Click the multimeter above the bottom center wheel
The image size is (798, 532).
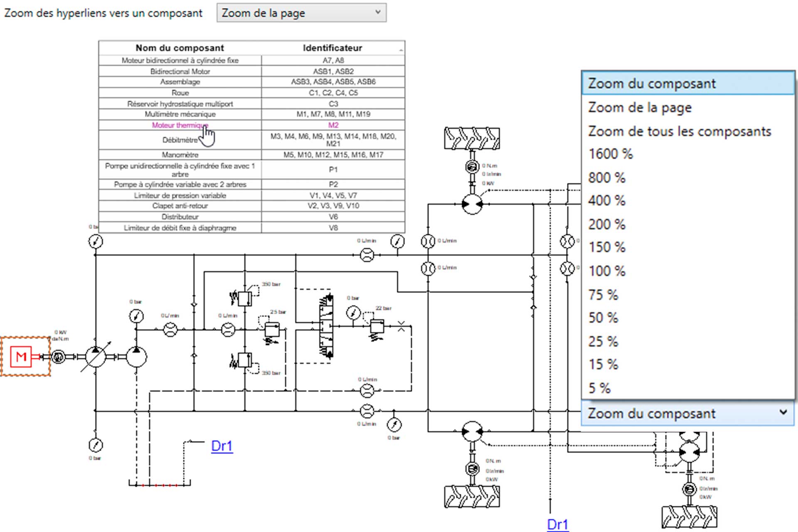point(472,469)
